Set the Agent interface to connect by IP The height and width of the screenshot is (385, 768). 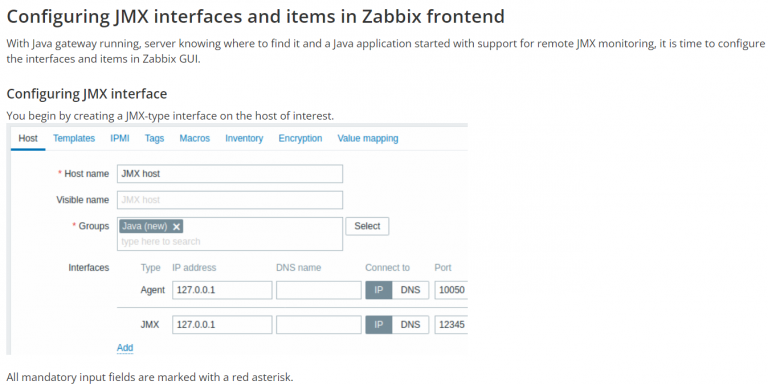pos(379,290)
